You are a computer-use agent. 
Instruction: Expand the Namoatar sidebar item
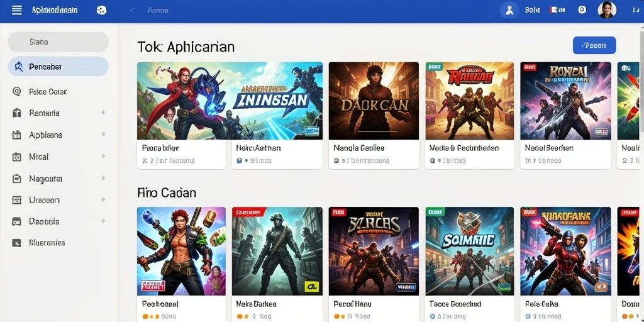click(x=103, y=178)
